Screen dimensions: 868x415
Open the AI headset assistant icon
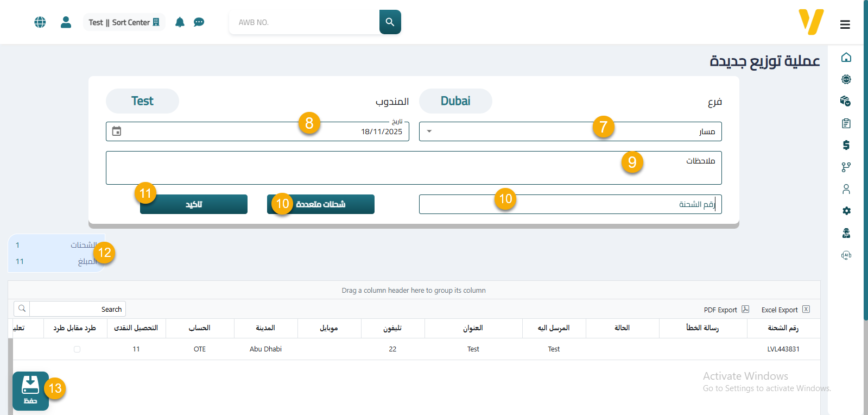click(x=846, y=255)
